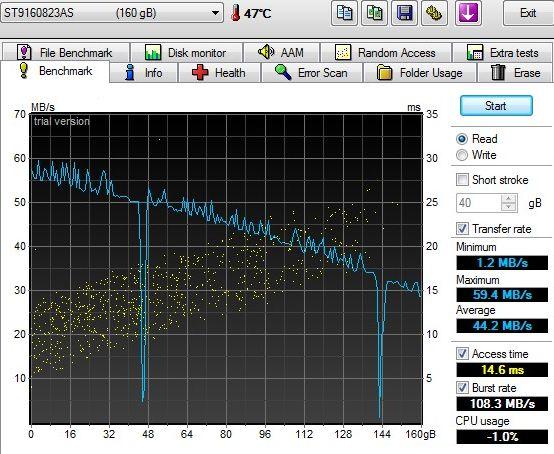Click the Benchmark light bulb icon
This screenshot has height=454, width=554.
coord(24,70)
